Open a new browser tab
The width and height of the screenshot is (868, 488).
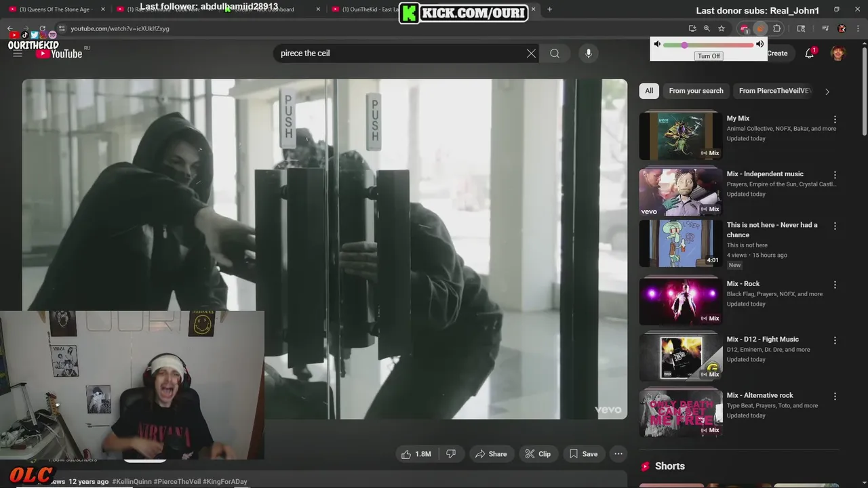[549, 9]
